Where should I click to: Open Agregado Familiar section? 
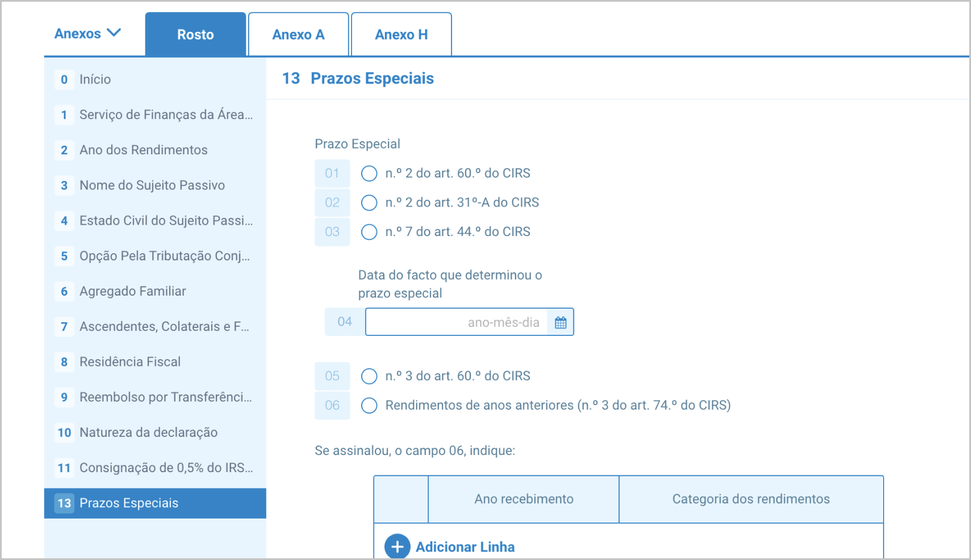(x=132, y=291)
